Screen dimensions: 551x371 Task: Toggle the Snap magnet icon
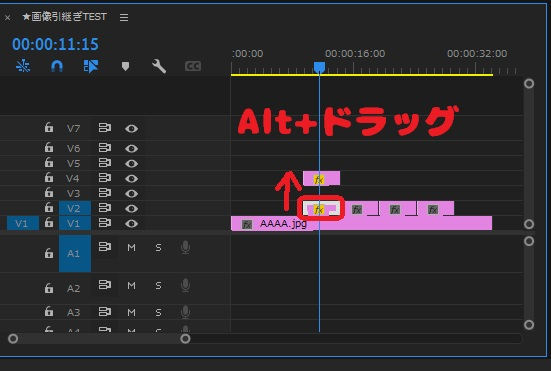(57, 66)
